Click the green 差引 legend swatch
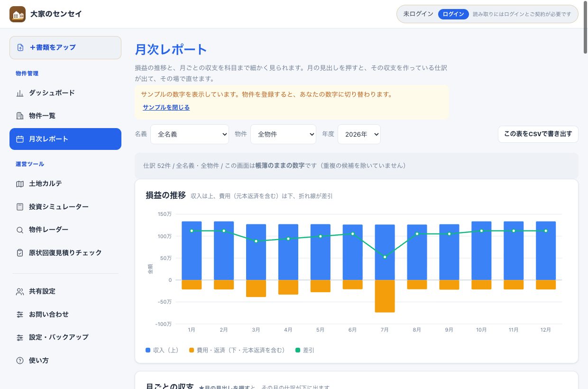The height and width of the screenshot is (389, 588). point(298,351)
